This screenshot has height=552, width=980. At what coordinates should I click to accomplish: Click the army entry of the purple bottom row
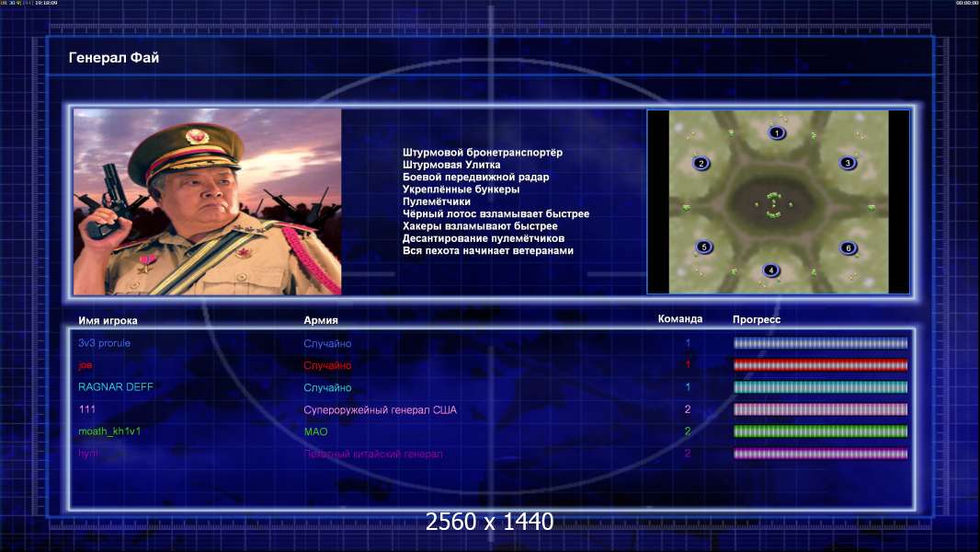point(373,454)
